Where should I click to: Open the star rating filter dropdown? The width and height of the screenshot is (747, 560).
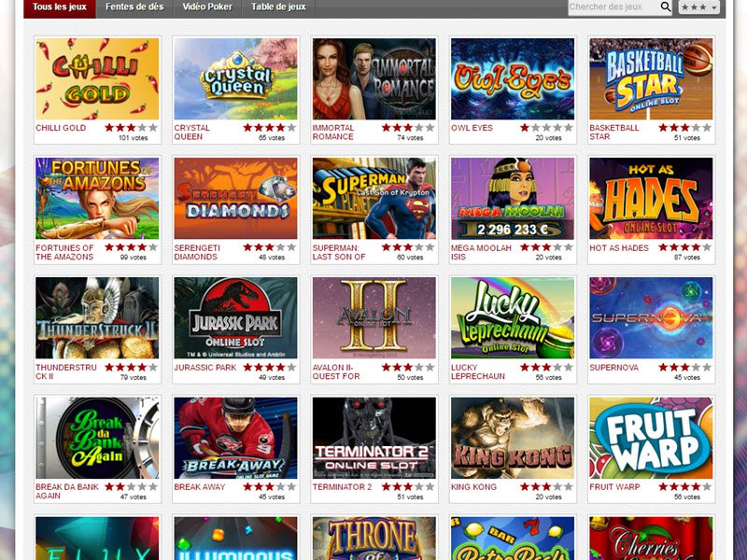pyautogui.click(x=698, y=7)
